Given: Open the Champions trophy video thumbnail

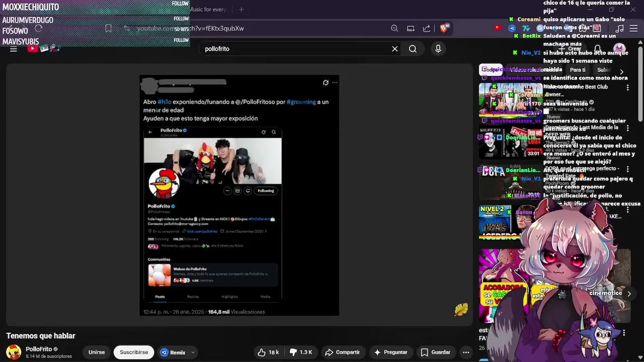Looking at the screenshot, I should tap(510, 100).
